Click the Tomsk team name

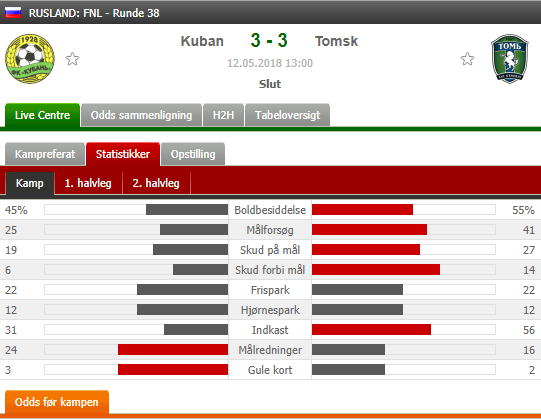point(336,41)
